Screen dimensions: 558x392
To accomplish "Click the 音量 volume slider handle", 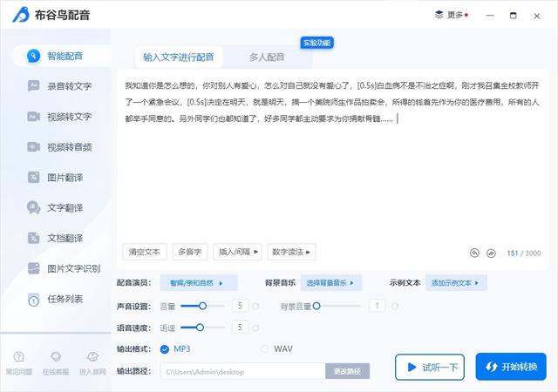I will [x=203, y=306].
